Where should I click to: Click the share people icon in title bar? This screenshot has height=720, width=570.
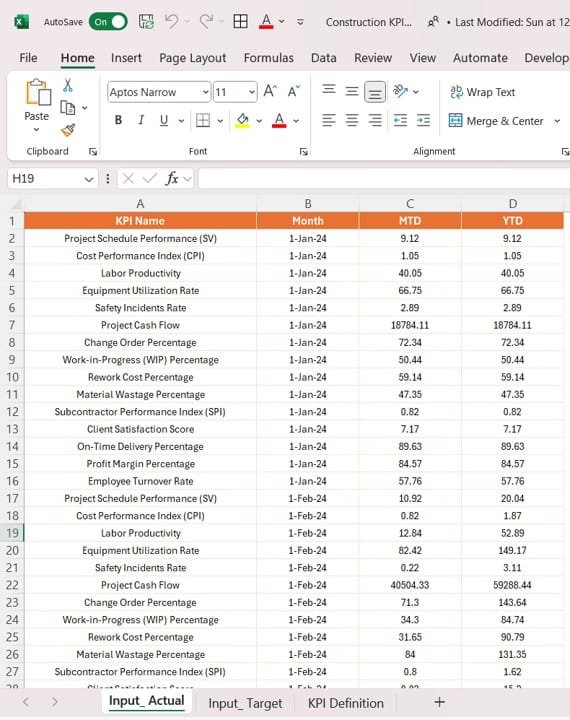433,22
